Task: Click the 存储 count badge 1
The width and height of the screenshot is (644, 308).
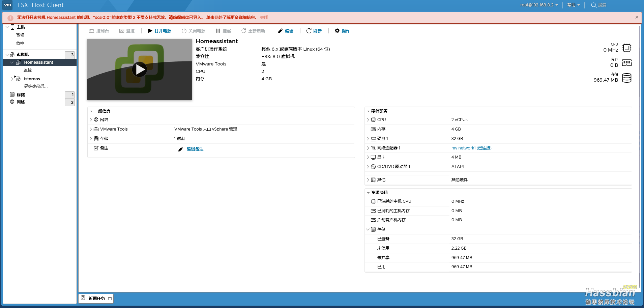Action: click(x=70, y=95)
